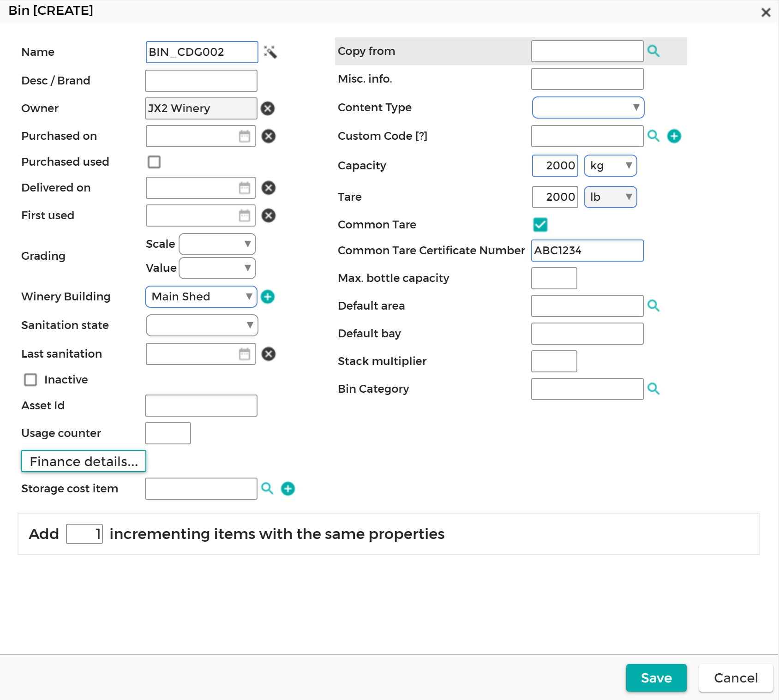Click the Owner field JX2 Winery

[201, 108]
